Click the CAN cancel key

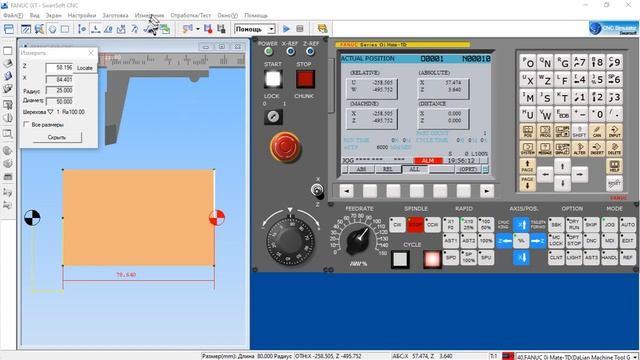(x=597, y=131)
